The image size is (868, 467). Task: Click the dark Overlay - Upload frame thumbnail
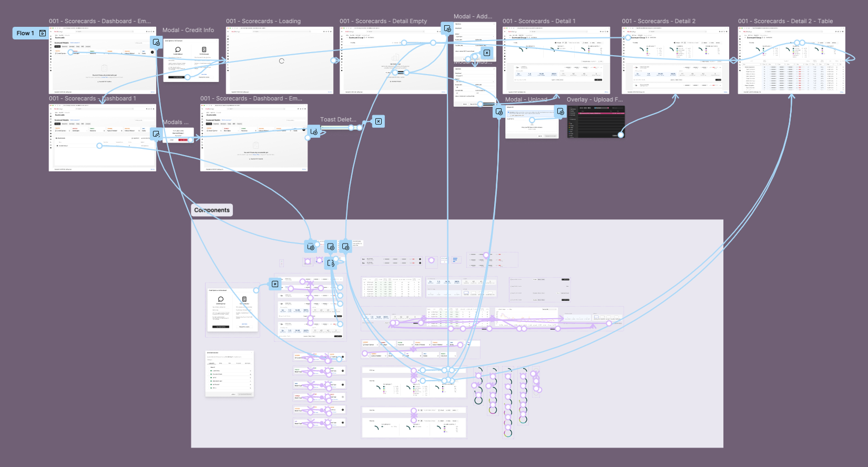point(596,122)
